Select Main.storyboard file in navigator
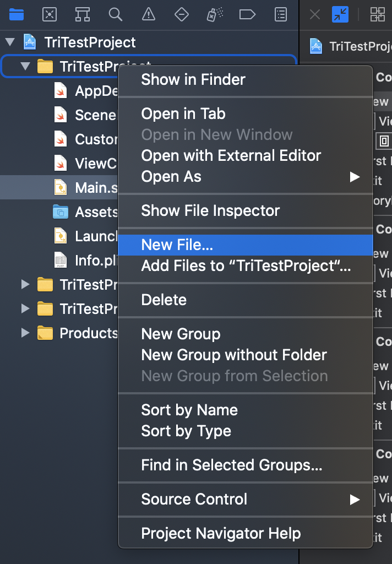The image size is (392, 564). point(88,187)
